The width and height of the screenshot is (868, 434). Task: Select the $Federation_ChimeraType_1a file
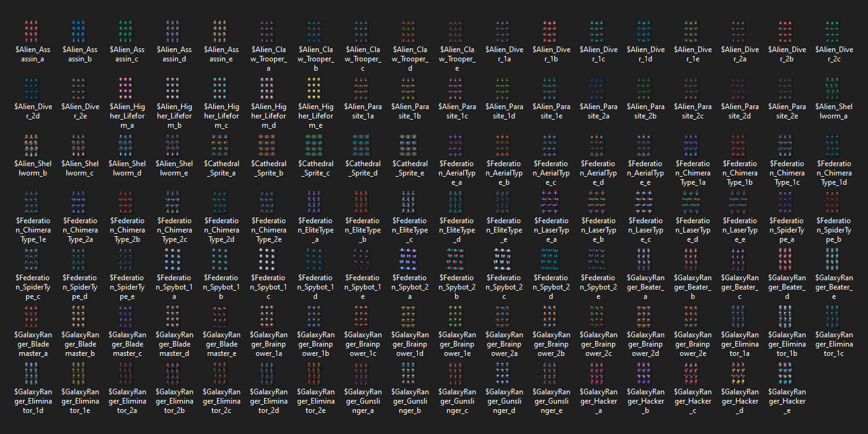(693, 145)
